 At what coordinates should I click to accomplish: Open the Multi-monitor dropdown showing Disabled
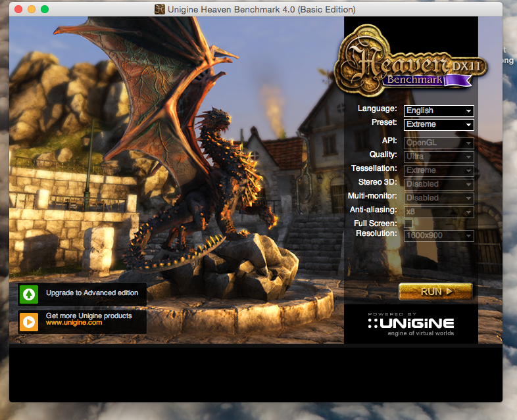439,198
